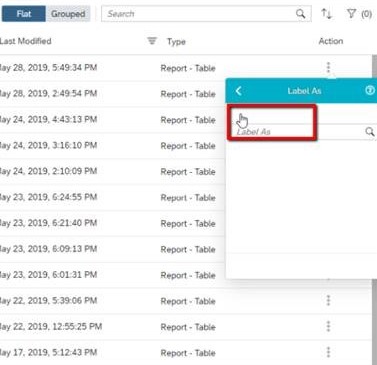The height and width of the screenshot is (365, 377).
Task: Open the Last Modified column filter icon
Action: (x=152, y=41)
